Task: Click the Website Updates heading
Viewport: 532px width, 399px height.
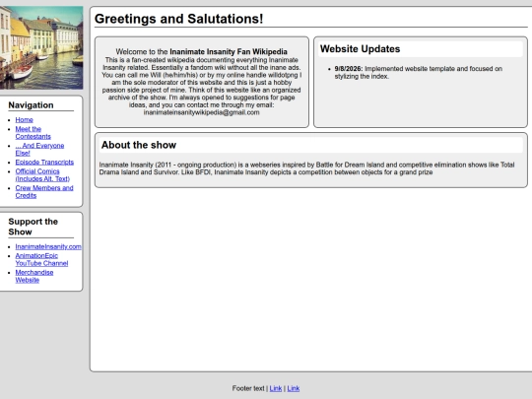Action: (360, 49)
